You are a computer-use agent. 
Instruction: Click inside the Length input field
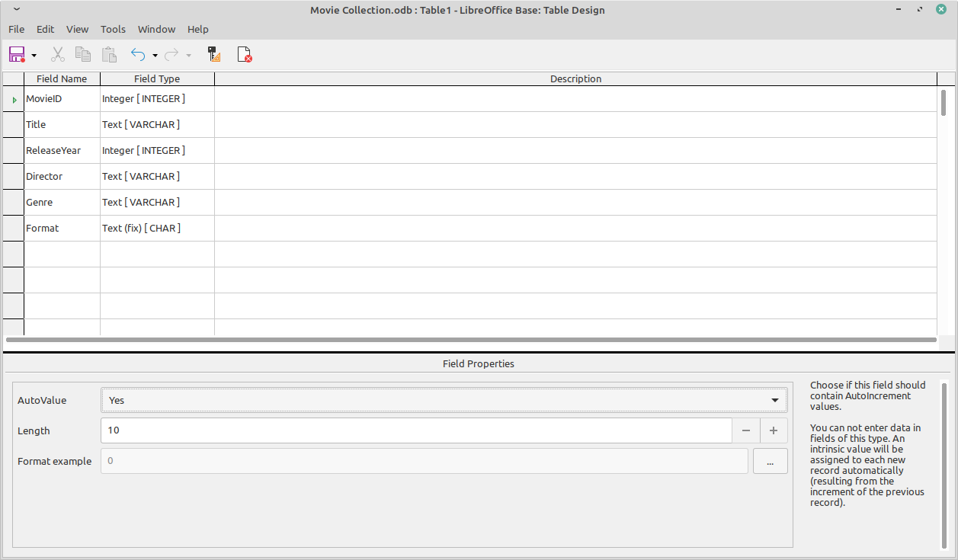click(305, 430)
